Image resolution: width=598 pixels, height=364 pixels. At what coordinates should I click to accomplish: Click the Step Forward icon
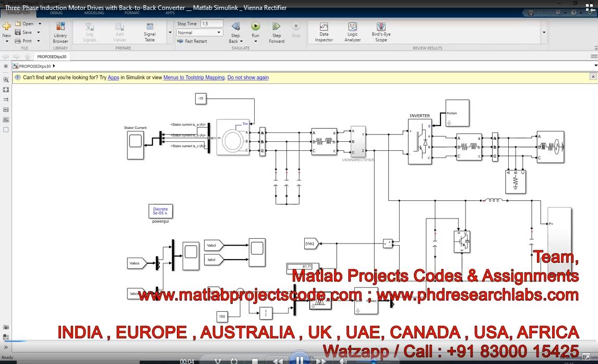click(277, 26)
